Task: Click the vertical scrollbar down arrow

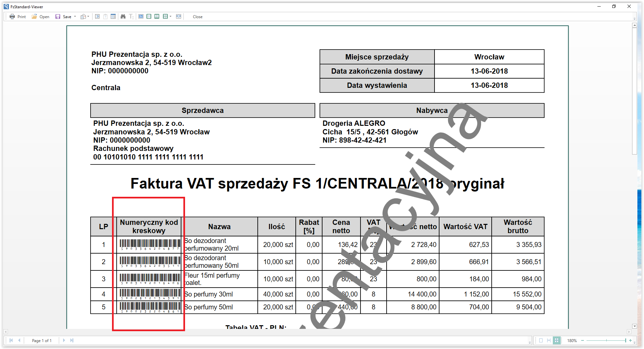Action: coord(634,326)
